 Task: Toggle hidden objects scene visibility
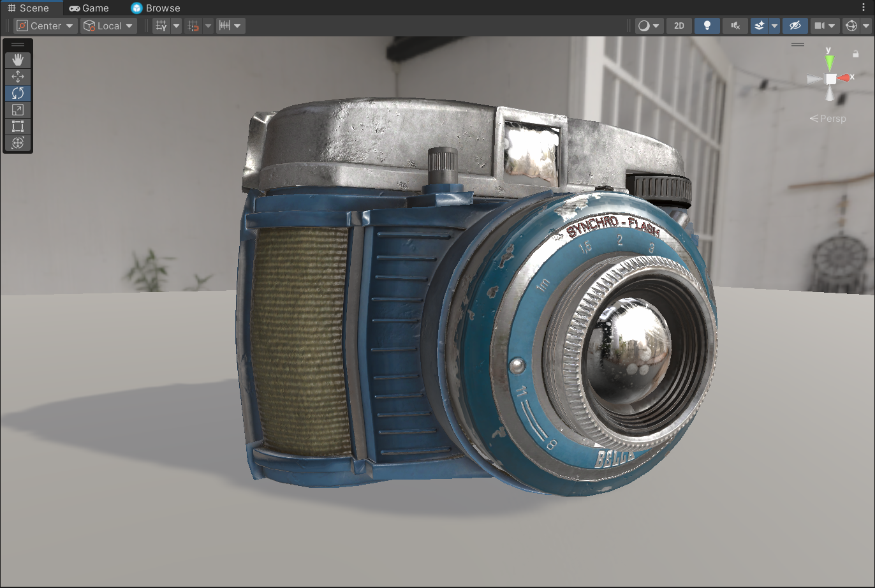pos(794,26)
